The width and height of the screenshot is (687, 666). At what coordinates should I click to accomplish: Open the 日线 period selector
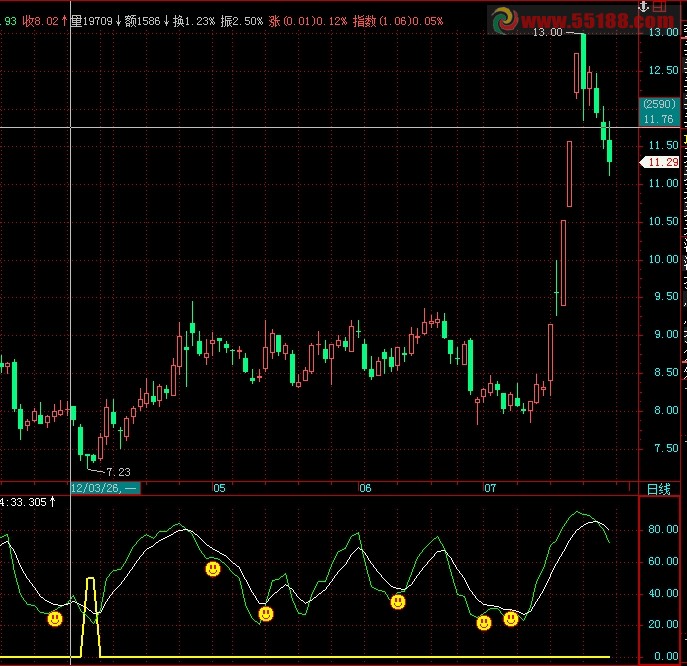658,488
